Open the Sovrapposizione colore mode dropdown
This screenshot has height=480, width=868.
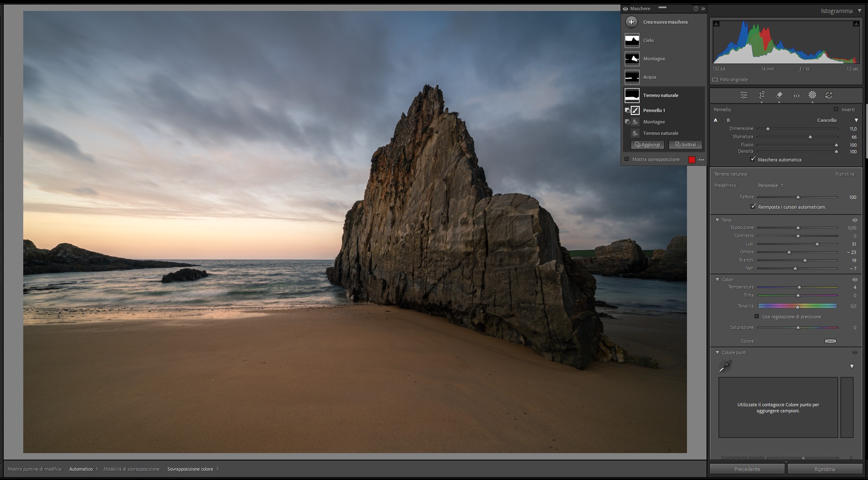[x=193, y=469]
